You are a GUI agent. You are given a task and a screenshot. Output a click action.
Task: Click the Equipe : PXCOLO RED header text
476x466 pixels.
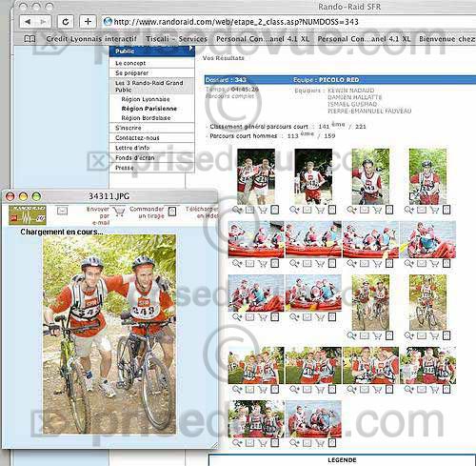pyautogui.click(x=326, y=80)
